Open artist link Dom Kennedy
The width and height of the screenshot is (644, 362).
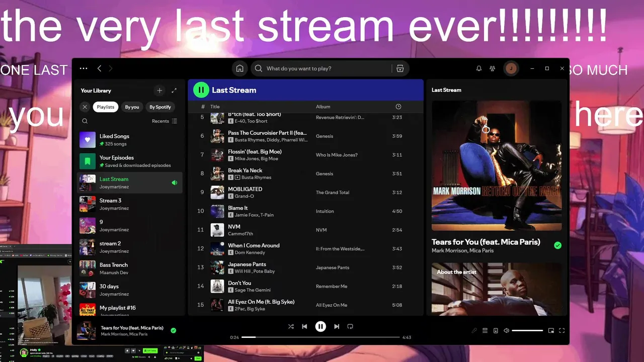250,252
